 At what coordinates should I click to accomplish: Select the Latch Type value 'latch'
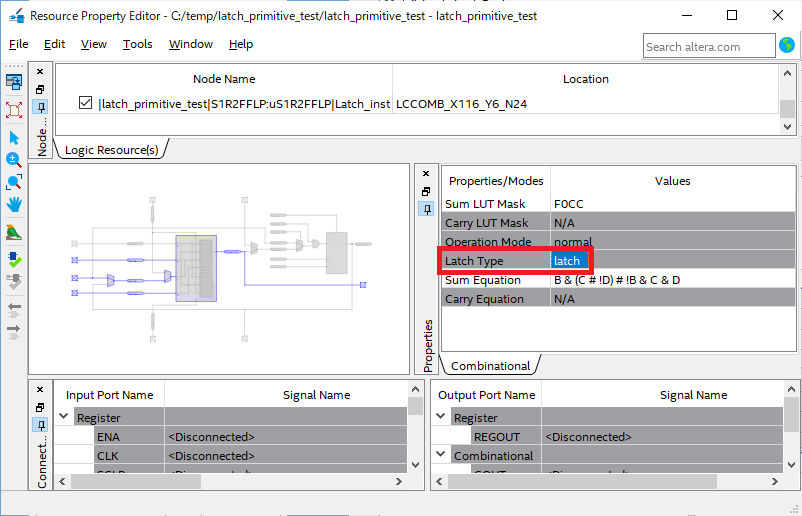pyautogui.click(x=567, y=261)
